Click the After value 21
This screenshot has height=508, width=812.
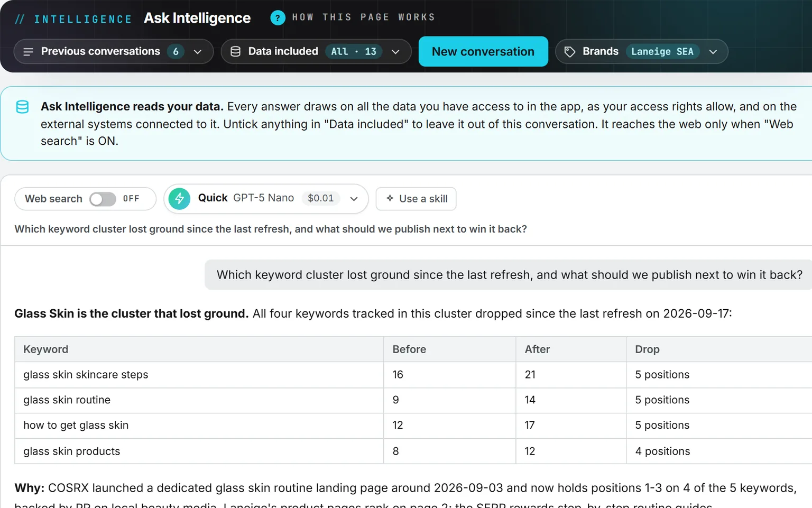tap(530, 375)
